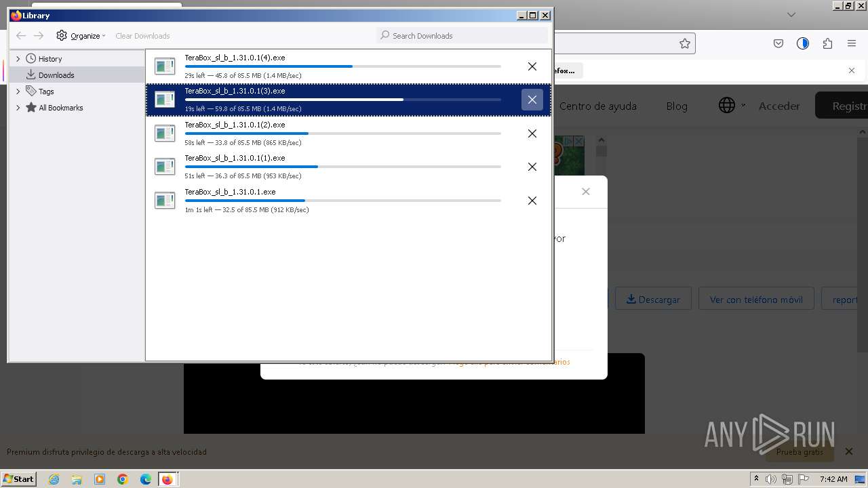Cancel download of TeraBox_sl_b_1.31.0.1.exe
The height and width of the screenshot is (488, 868).
(x=532, y=201)
